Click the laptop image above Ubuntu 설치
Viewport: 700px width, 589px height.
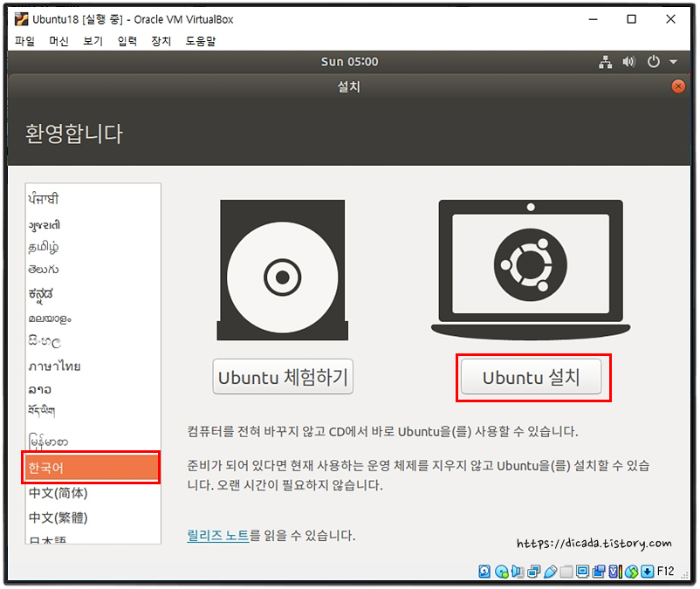click(531, 269)
